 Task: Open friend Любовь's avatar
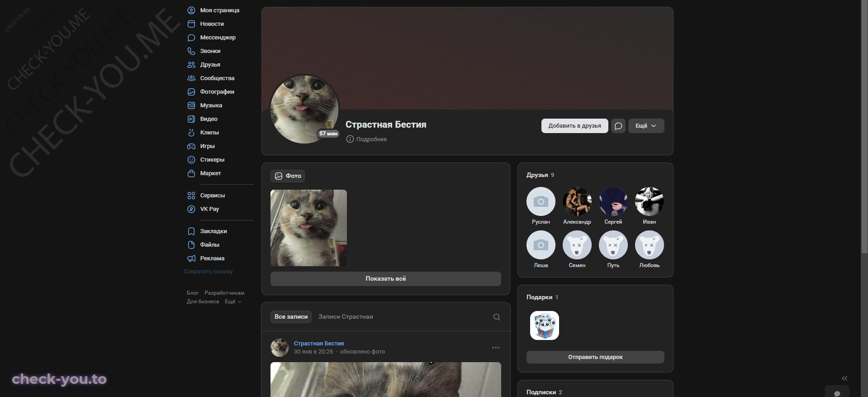tap(650, 245)
